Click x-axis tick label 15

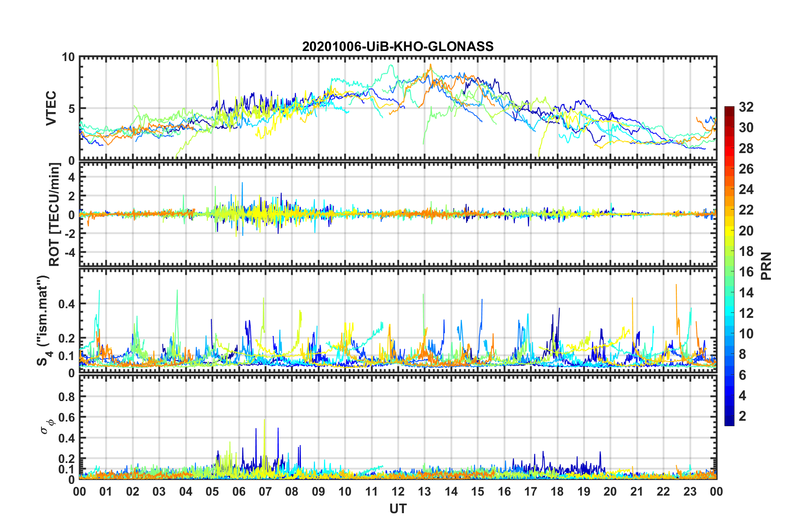tap(478, 491)
